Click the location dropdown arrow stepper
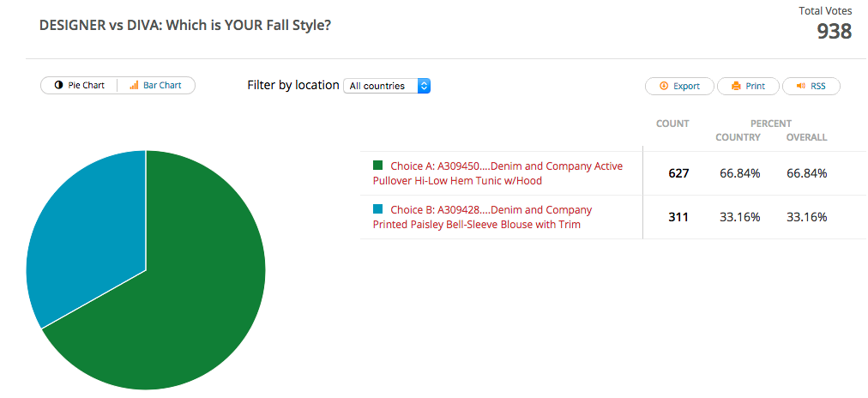Screen dimensions: 868x398 (x=424, y=86)
